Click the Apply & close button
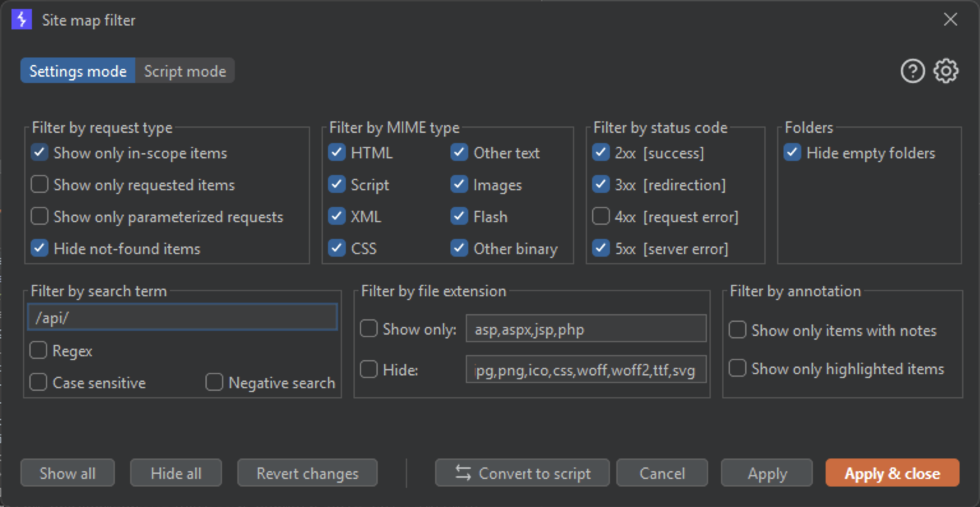The width and height of the screenshot is (980, 507). [x=892, y=473]
